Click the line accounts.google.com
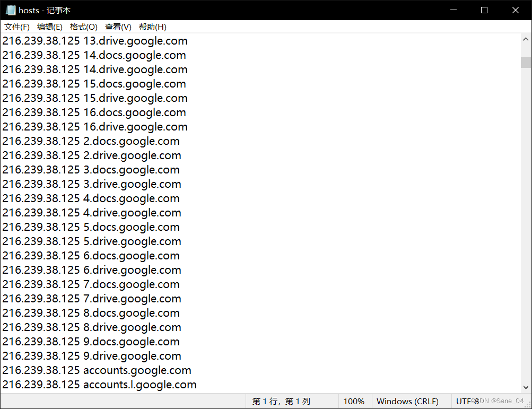 (97, 370)
